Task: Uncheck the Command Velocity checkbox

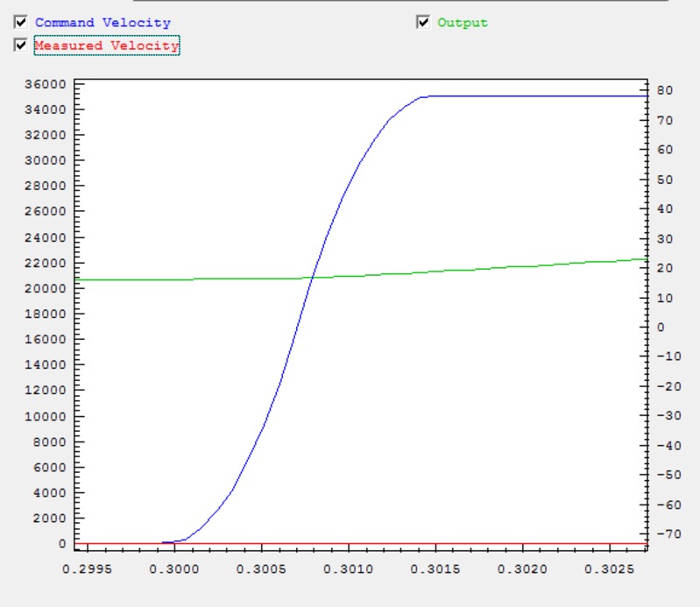Action: pyautogui.click(x=21, y=23)
